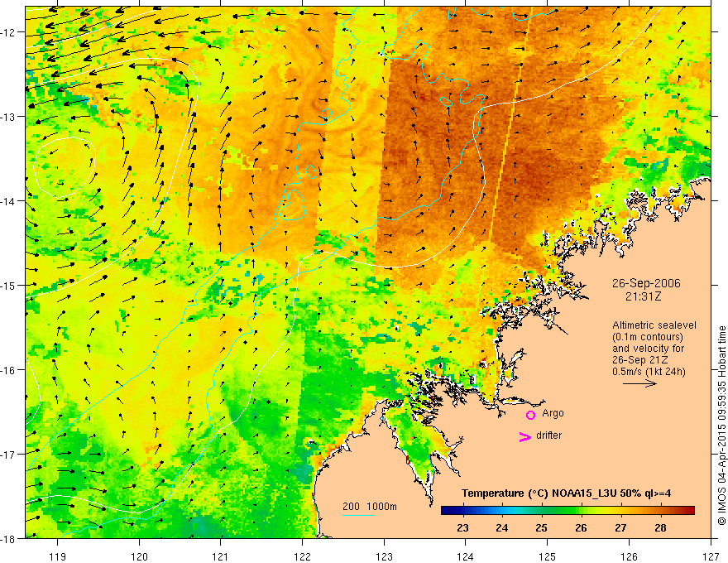Click the latitude '-17' axis label
728x563 pixels.
click(8, 454)
